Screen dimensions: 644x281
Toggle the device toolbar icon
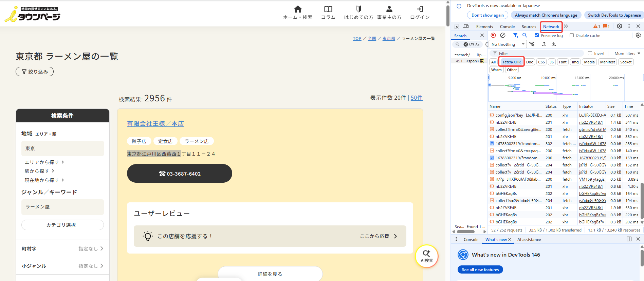[x=466, y=26]
